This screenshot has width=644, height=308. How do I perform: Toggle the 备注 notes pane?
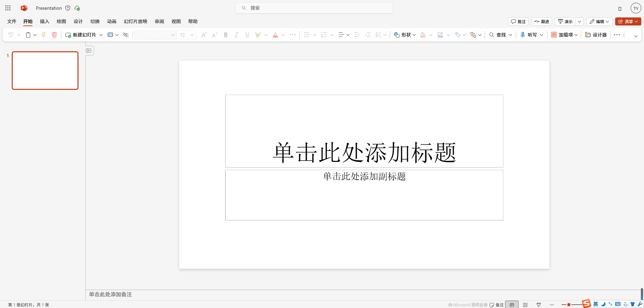point(496,305)
